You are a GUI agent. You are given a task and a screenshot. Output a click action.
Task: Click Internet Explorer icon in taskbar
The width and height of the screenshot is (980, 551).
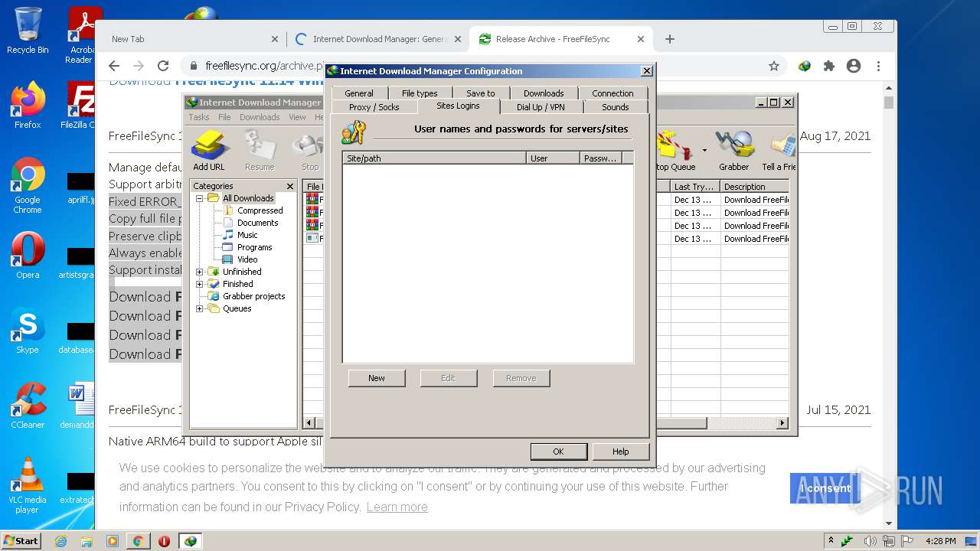[60, 541]
